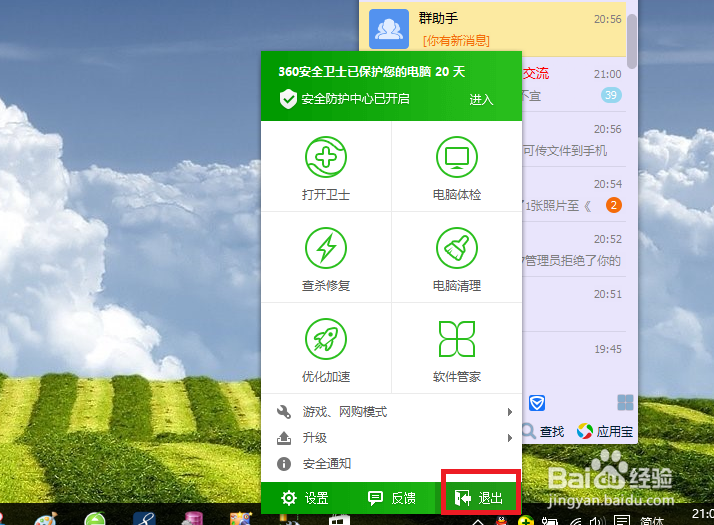
Task: Click the 简体 input method indicator
Action: tap(652, 520)
